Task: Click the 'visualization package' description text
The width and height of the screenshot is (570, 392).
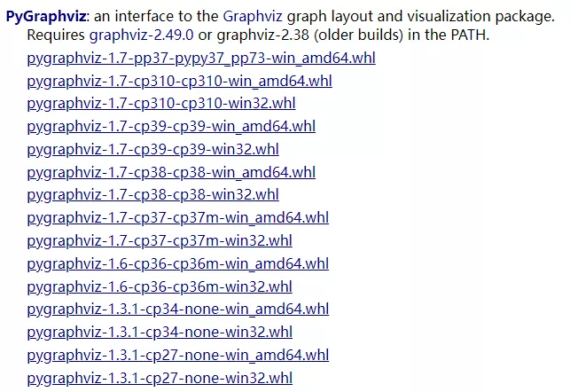Action: tap(480, 16)
